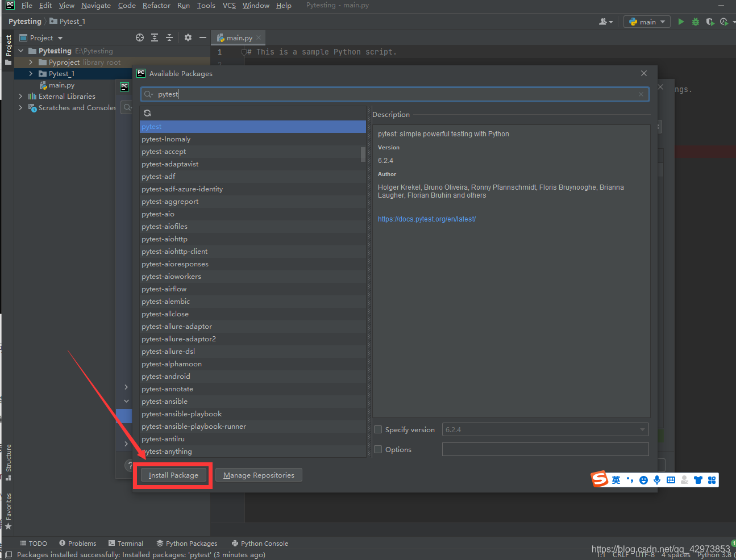Image resolution: width=736 pixels, height=560 pixels.
Task: Click the Sogou input method logo
Action: (x=600, y=479)
